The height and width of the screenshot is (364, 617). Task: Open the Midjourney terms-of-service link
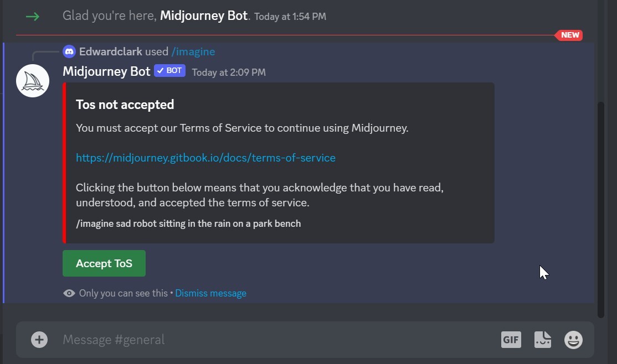click(205, 158)
